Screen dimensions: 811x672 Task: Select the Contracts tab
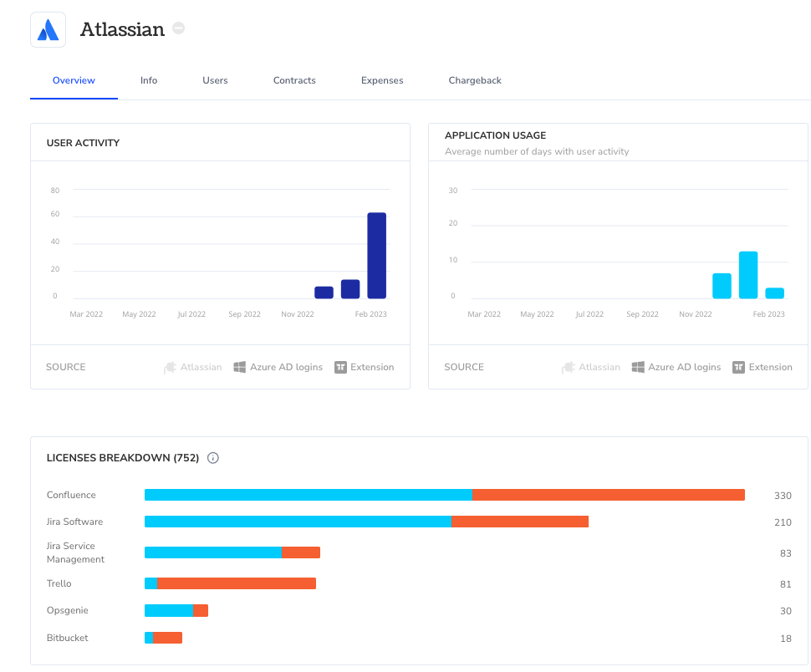click(x=294, y=80)
